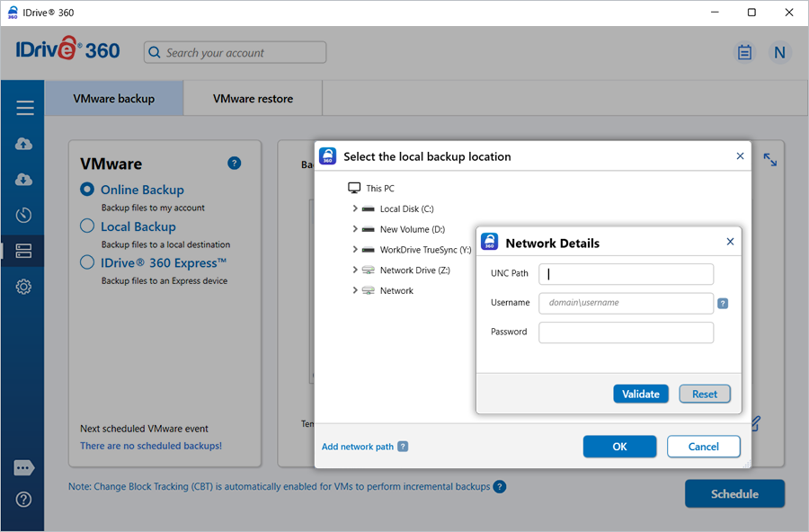Screen dimensions: 809x532
Task: Open the hamburger menu in sidebar
Action: 24,108
